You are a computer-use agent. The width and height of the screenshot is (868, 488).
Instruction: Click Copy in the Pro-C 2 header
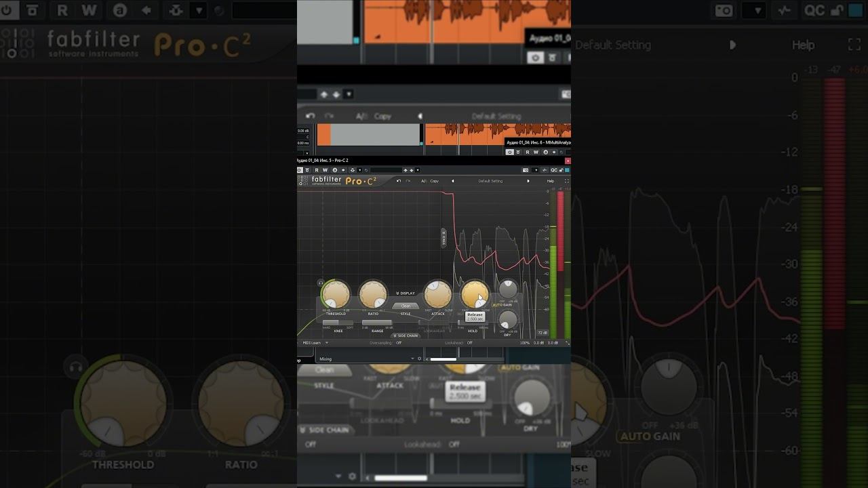coord(435,181)
